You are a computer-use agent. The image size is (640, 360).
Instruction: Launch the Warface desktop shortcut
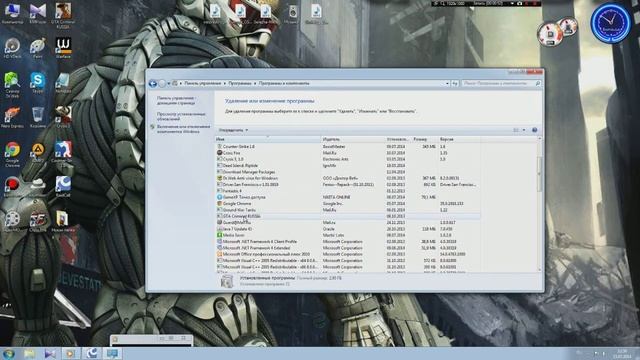(63, 48)
